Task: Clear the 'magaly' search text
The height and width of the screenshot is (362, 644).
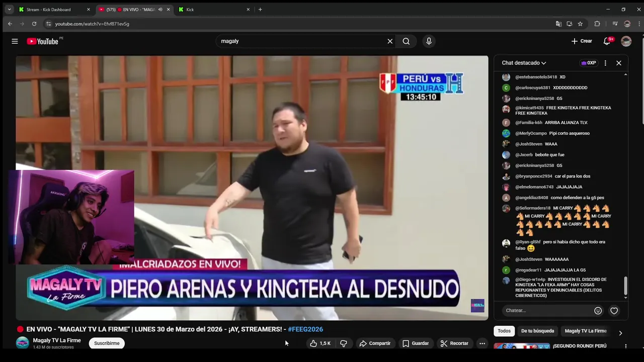Action: [x=390, y=41]
